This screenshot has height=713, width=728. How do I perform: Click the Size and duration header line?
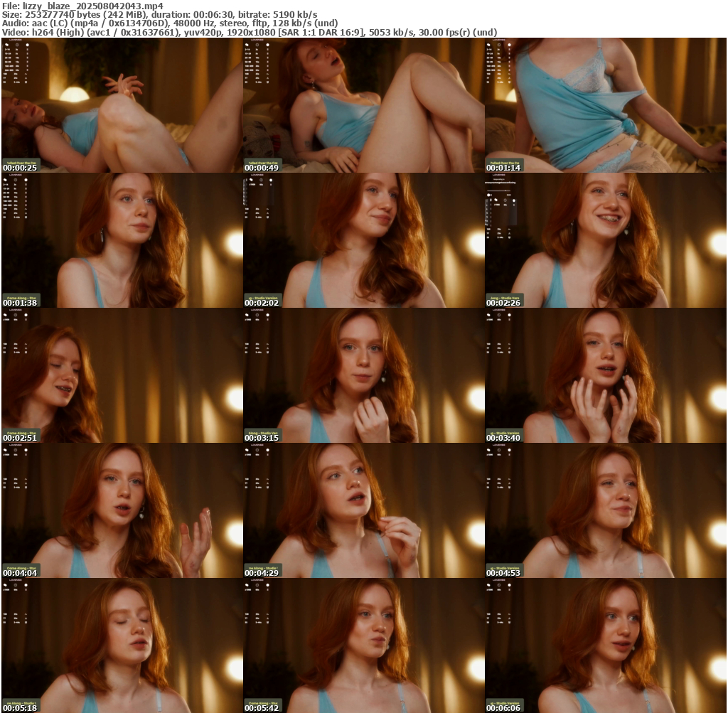160,14
